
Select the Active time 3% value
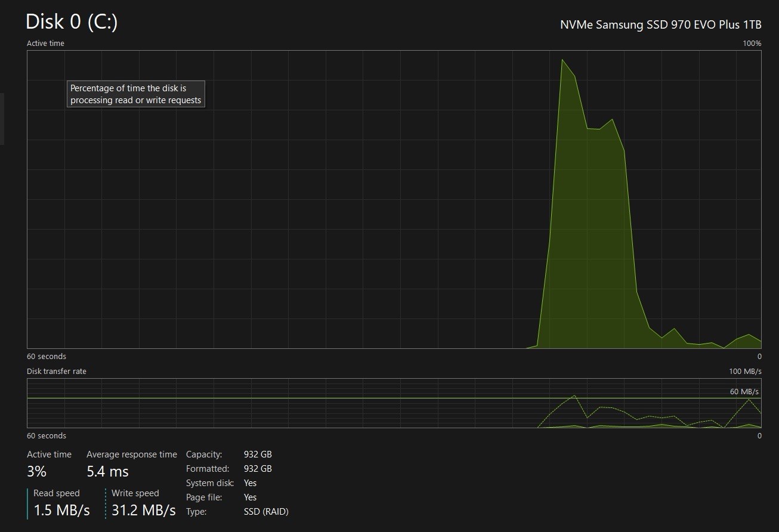point(36,472)
